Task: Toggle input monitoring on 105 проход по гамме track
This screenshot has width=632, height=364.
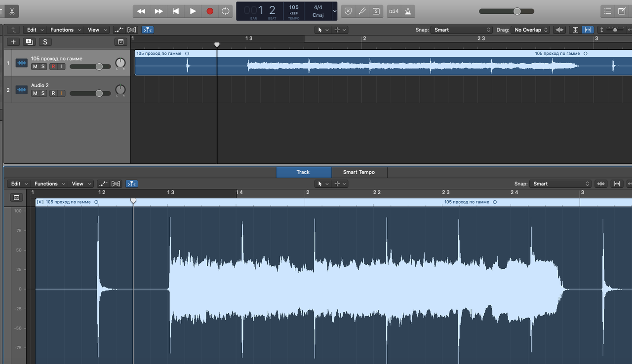Action: (61, 66)
